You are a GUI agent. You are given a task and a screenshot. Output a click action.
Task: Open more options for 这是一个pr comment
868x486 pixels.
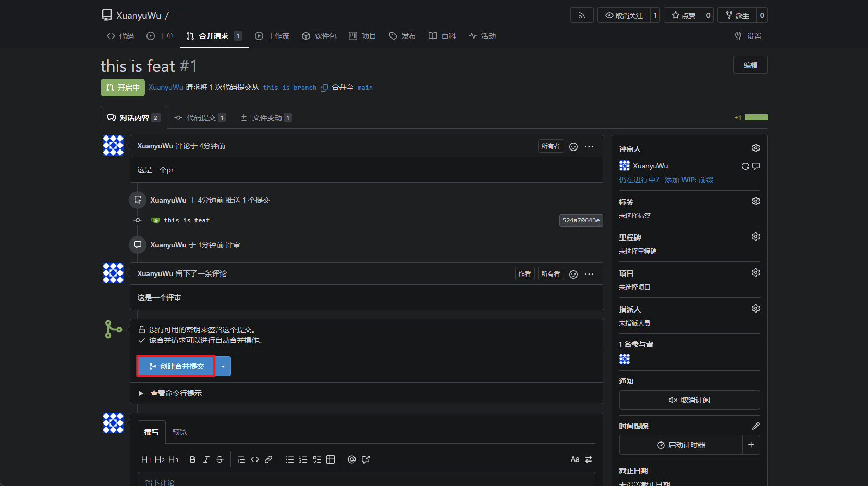click(589, 147)
